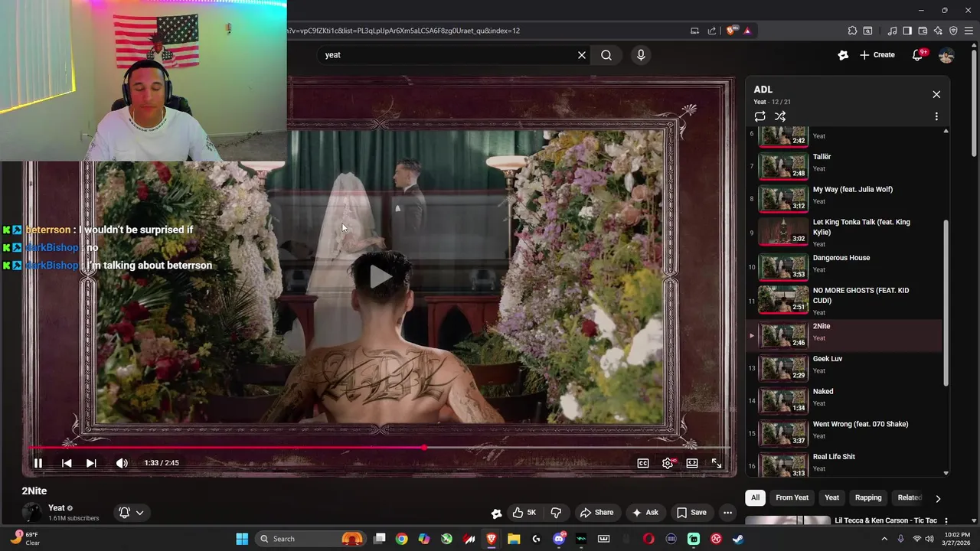Open the sparkle icon beside Create
This screenshot has height=551, width=980.
click(x=843, y=55)
